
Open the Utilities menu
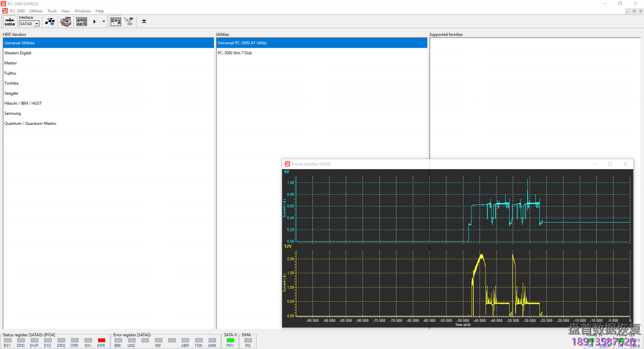click(x=36, y=11)
